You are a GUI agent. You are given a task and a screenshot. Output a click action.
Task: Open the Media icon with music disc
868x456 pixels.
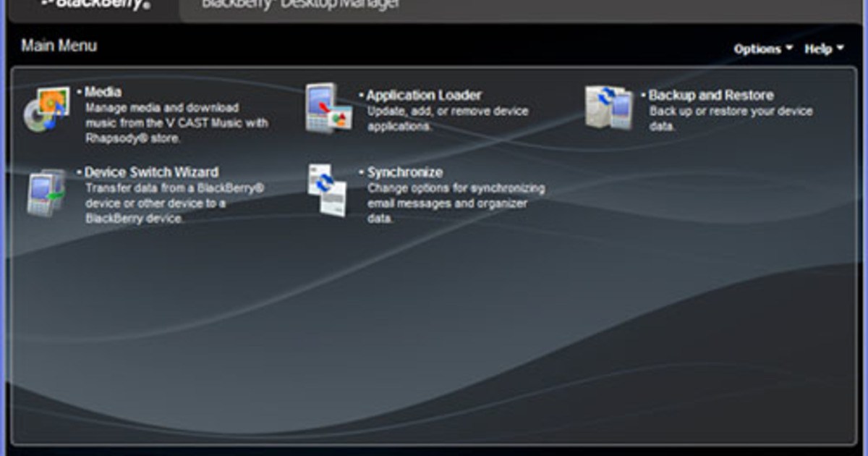tap(46, 109)
